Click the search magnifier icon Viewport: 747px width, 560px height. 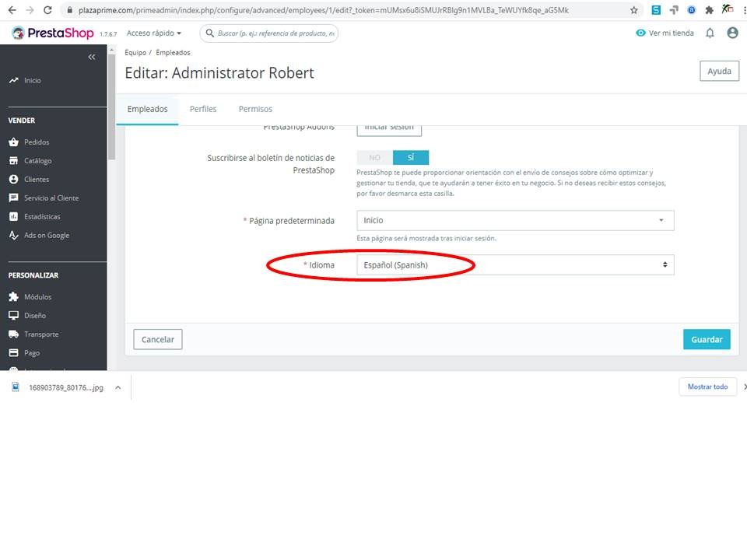point(209,33)
